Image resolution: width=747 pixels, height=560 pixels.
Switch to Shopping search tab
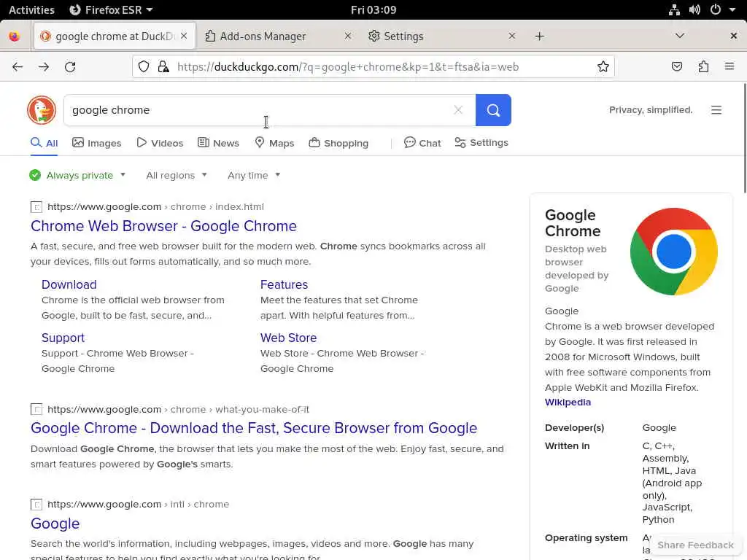pos(338,143)
